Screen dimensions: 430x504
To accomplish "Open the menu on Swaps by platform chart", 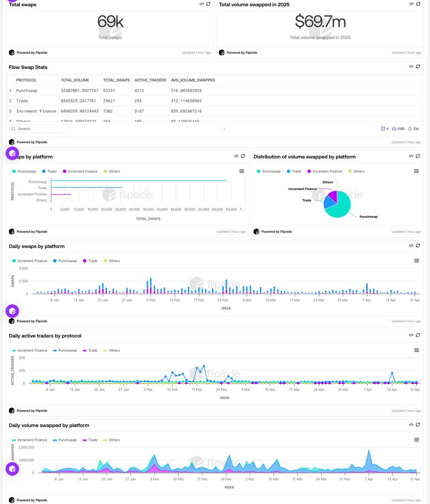I will (241, 171).
